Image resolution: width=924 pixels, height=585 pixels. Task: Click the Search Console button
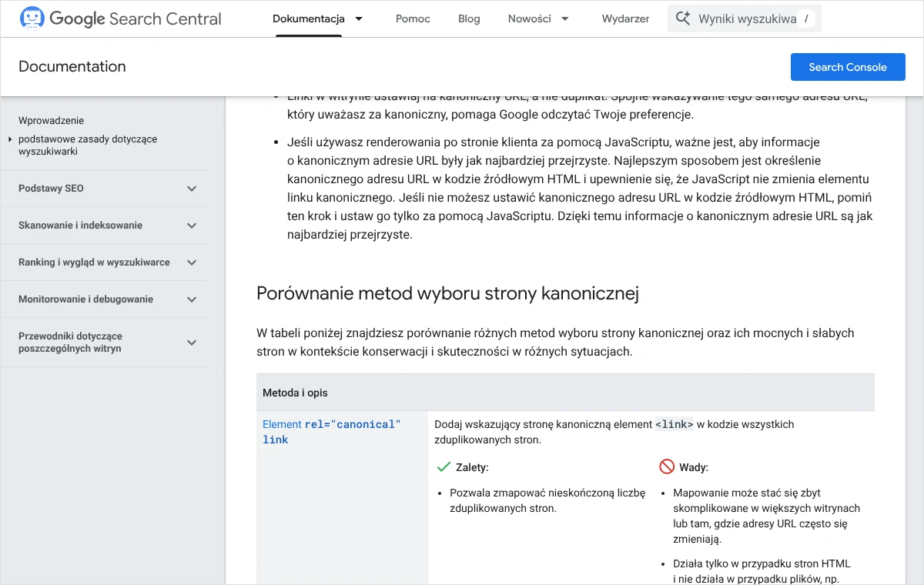(x=848, y=67)
